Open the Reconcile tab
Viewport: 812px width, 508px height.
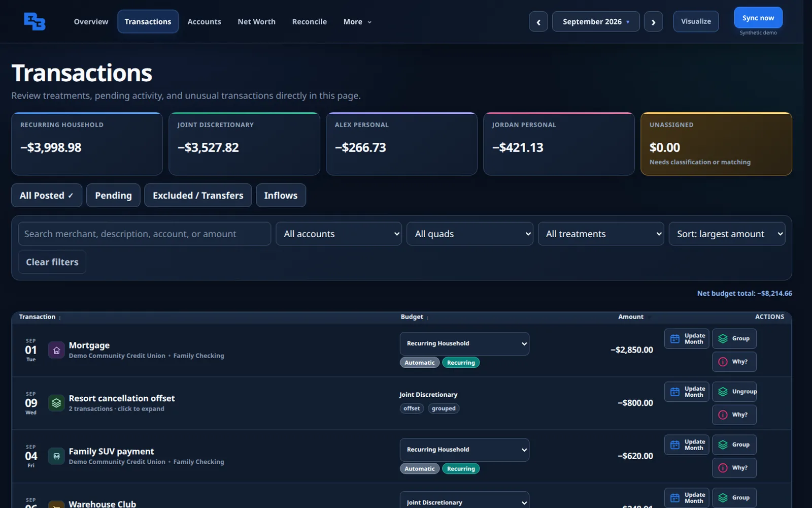coord(309,22)
